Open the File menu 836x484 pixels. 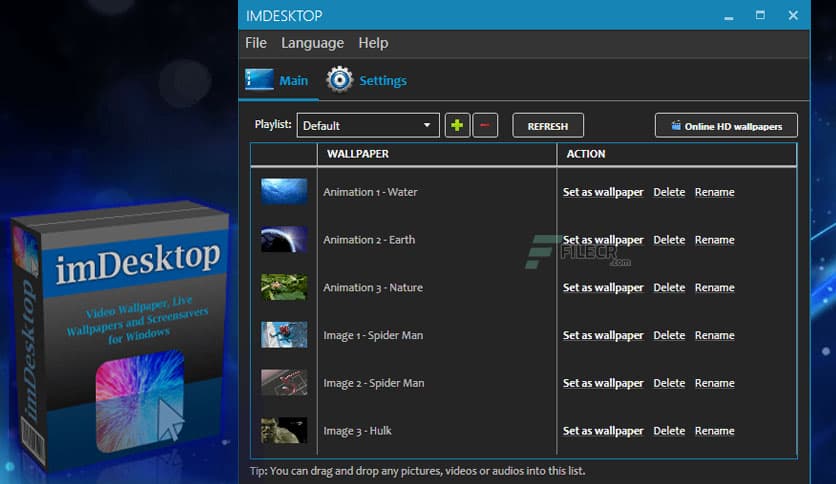point(256,43)
